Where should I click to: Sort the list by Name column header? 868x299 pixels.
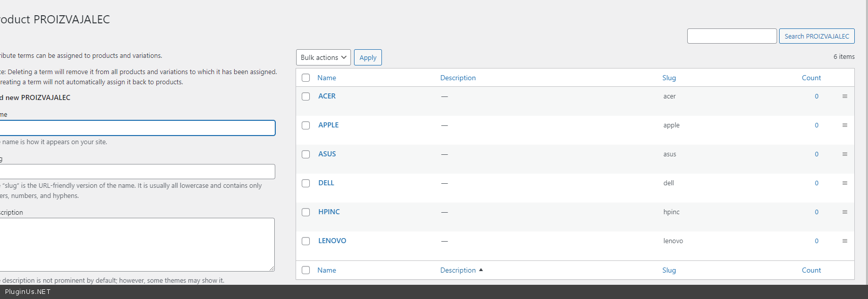[327, 78]
